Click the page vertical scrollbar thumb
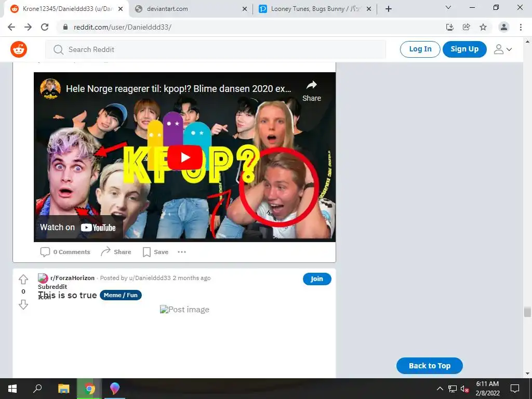Screen dimensions: 532x399 coord(527,312)
